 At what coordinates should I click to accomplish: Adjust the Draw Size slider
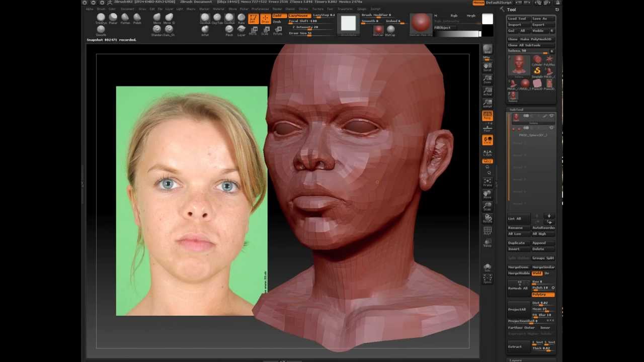point(310,34)
